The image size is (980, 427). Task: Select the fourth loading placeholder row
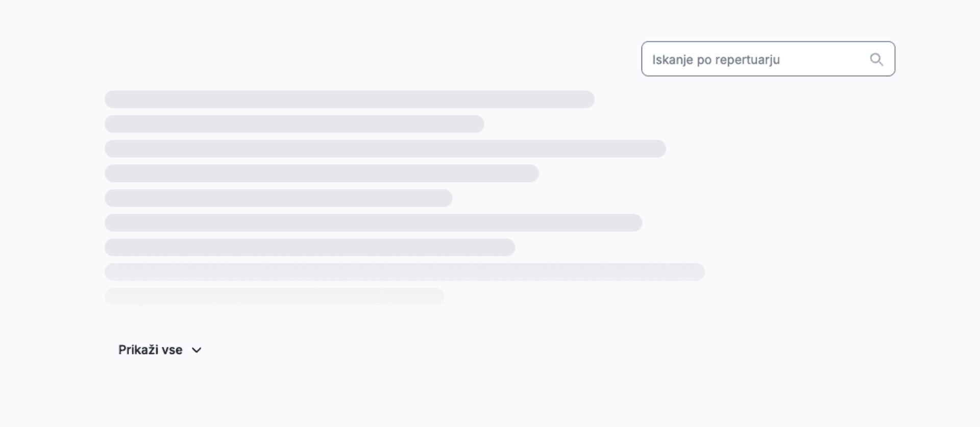click(x=322, y=173)
